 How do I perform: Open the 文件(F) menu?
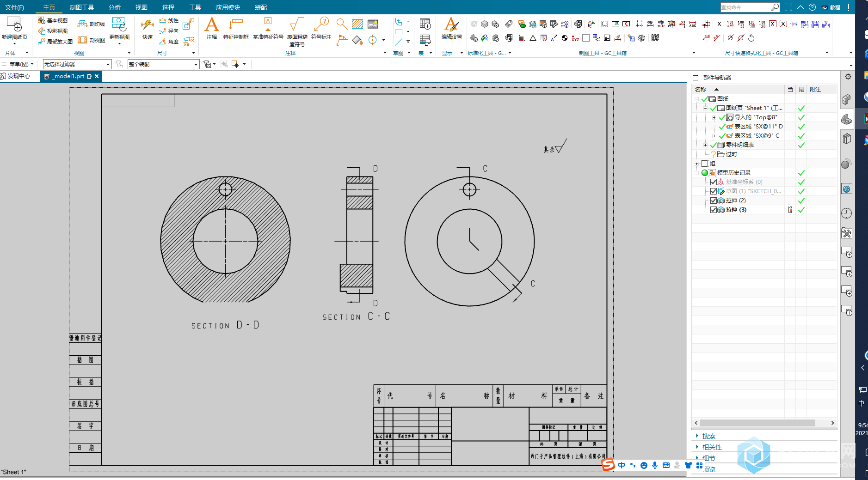[x=15, y=7]
